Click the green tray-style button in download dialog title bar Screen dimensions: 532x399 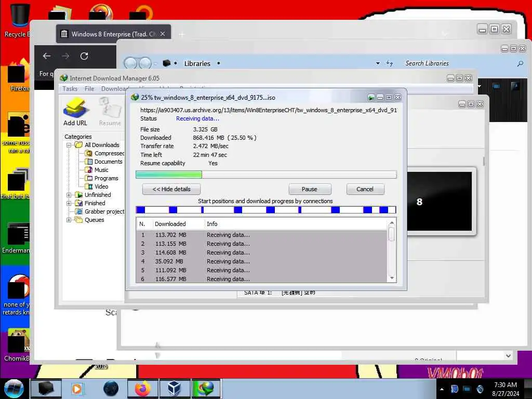[x=371, y=98]
